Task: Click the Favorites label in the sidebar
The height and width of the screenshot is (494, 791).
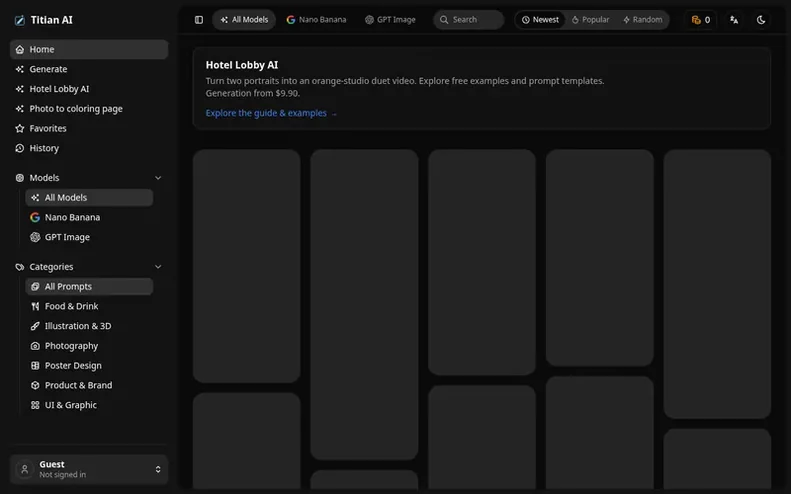Action: [47, 128]
